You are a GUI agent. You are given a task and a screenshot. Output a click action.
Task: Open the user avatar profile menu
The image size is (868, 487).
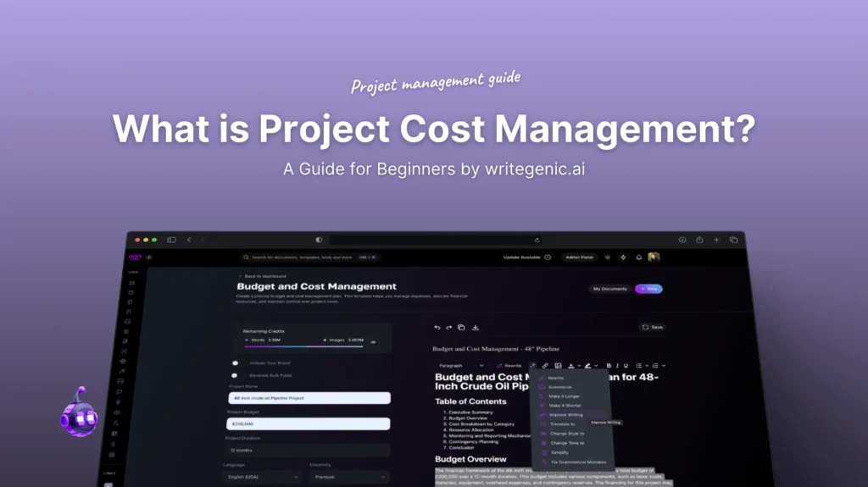654,257
